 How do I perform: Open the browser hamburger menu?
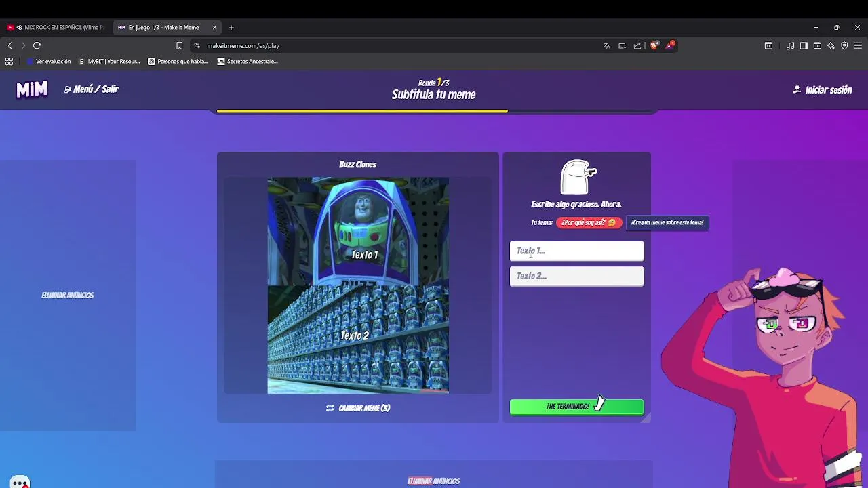858,45
